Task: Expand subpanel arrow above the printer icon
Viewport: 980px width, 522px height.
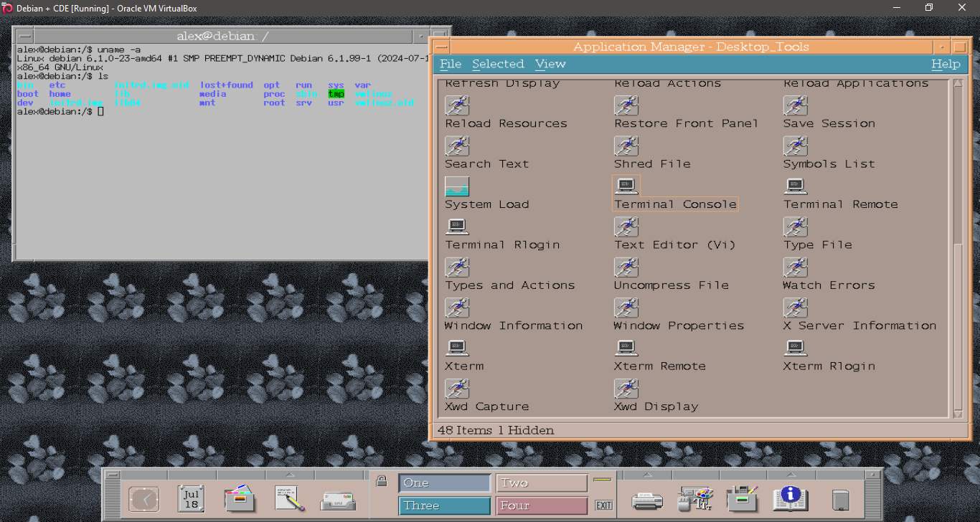Action: [x=646, y=475]
